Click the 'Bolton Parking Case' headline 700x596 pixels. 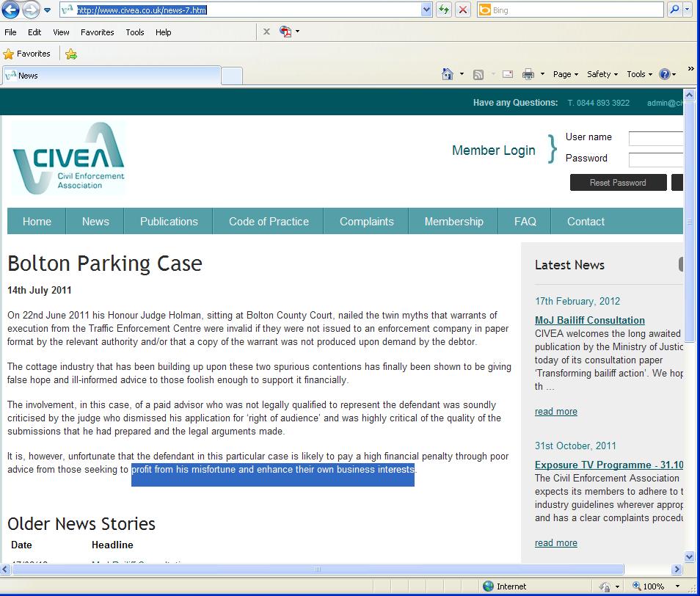tap(105, 264)
